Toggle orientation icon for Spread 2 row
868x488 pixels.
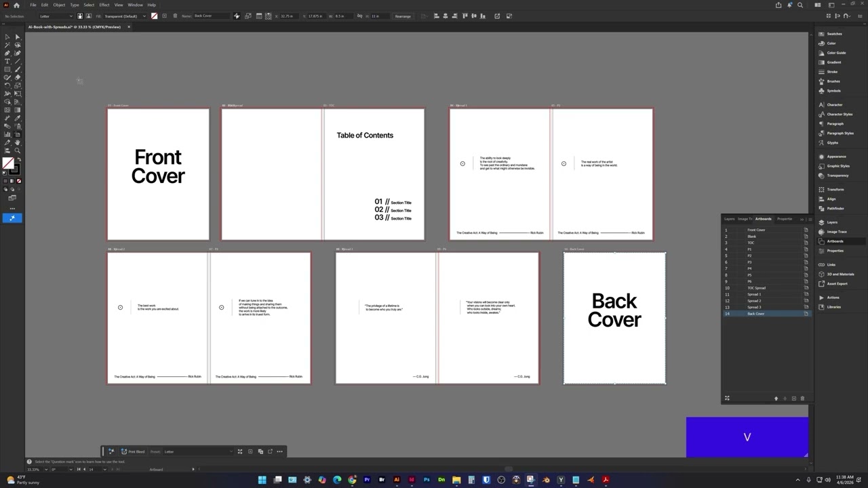pyautogui.click(x=806, y=301)
